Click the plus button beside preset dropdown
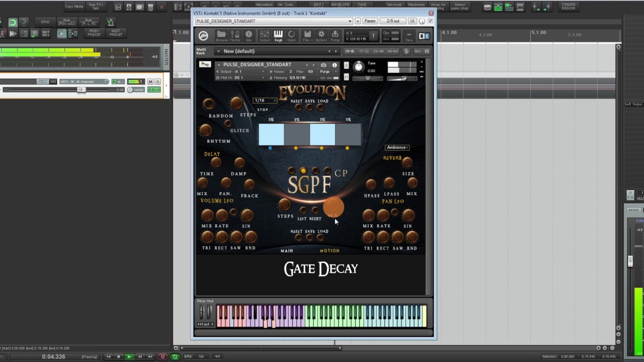Viewport: 644px width, 362px height. 358,21
